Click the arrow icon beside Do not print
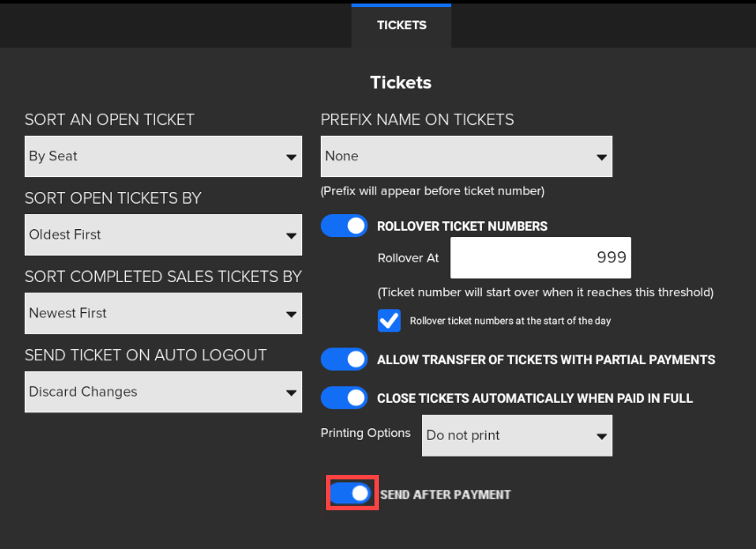The image size is (756, 549). click(602, 436)
